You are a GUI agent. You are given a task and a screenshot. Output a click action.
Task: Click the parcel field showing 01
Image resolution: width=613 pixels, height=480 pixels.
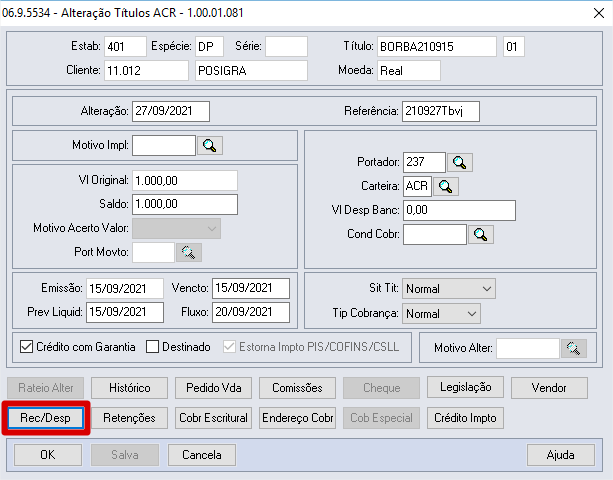[x=514, y=47]
